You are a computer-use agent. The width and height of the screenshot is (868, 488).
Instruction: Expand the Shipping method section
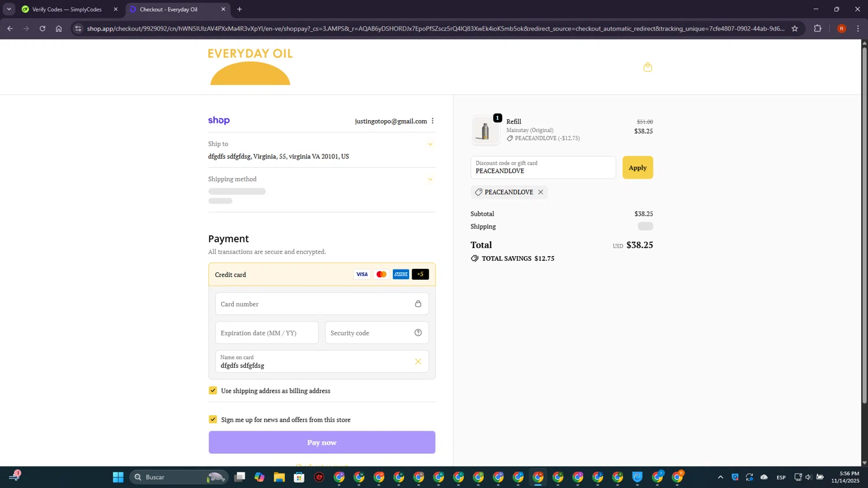pyautogui.click(x=430, y=179)
